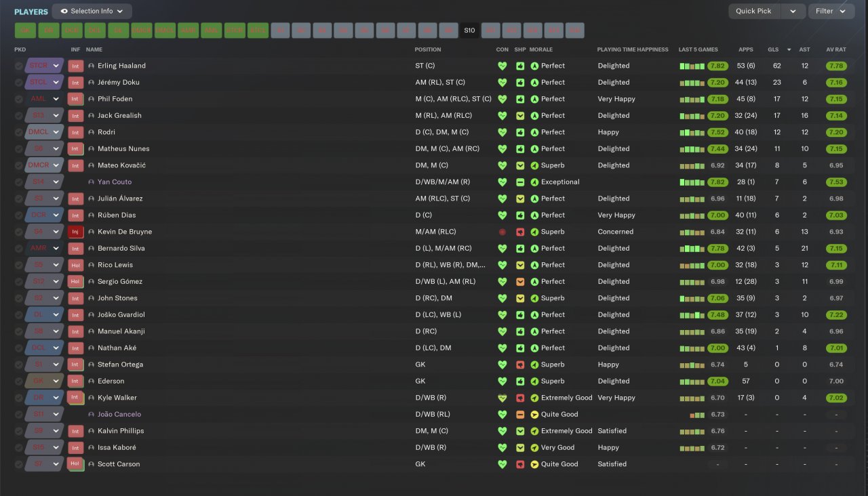Select the S10 substitute slot chip
This screenshot has height=496, width=868.
(469, 30)
